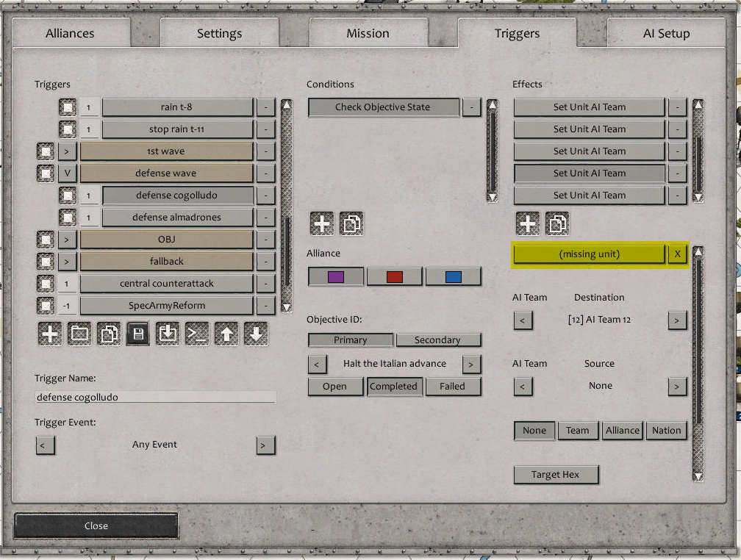Duplicate condition with copy icon

pyautogui.click(x=351, y=223)
